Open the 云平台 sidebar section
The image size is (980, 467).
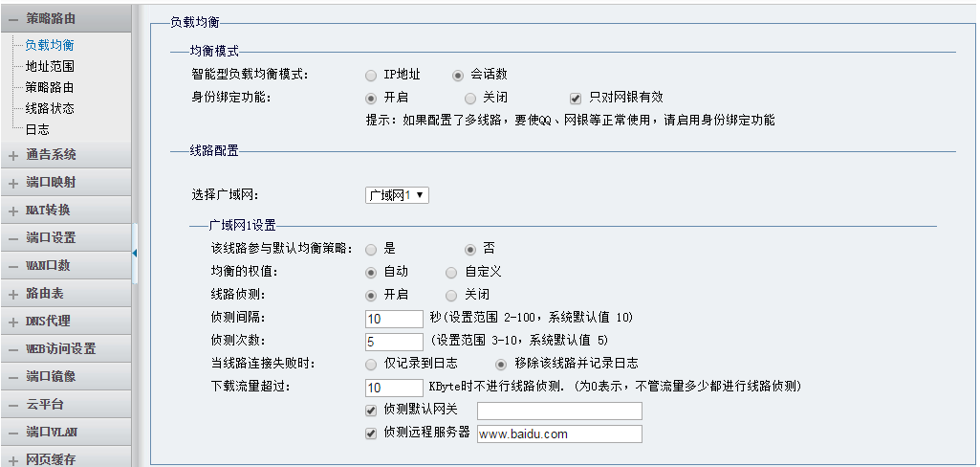pyautogui.click(x=66, y=405)
